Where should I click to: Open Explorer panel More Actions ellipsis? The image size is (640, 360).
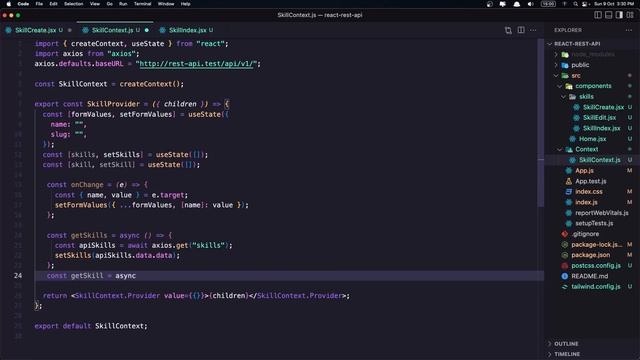click(629, 30)
